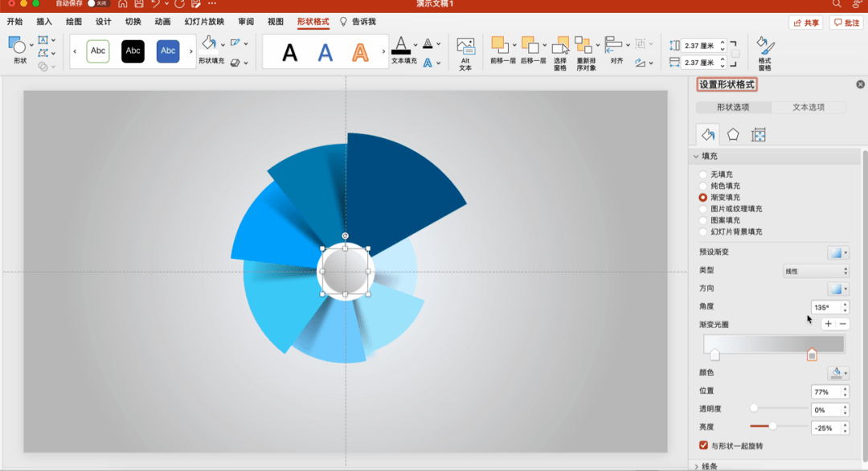Click the Shape Fill (形状填充) paint bucket
The height and width of the screenshot is (471, 868).
[x=209, y=44]
